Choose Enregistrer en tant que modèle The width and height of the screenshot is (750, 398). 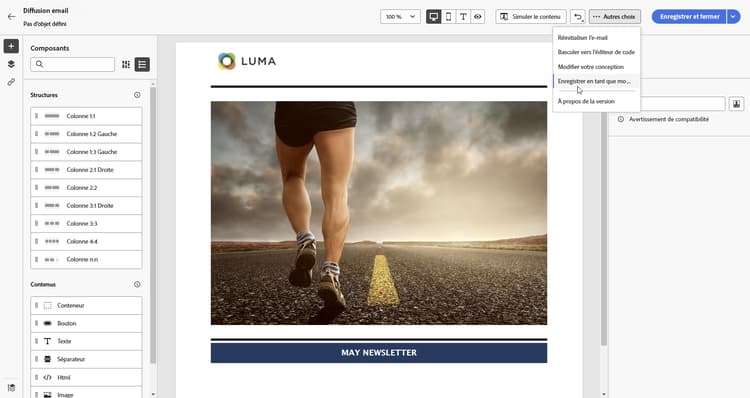[x=596, y=81]
